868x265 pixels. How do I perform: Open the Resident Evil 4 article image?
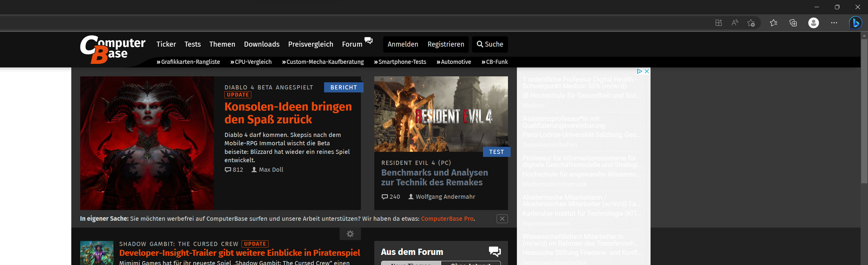pyautogui.click(x=441, y=114)
